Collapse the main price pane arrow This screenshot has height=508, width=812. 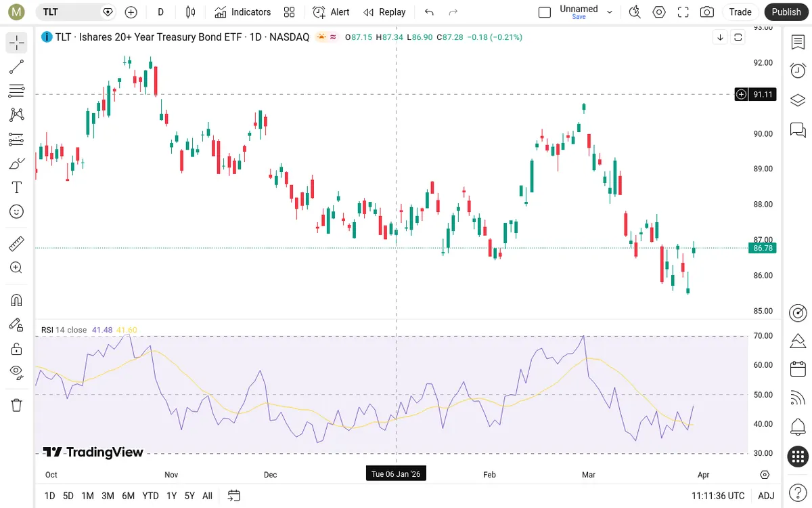pyautogui.click(x=720, y=37)
